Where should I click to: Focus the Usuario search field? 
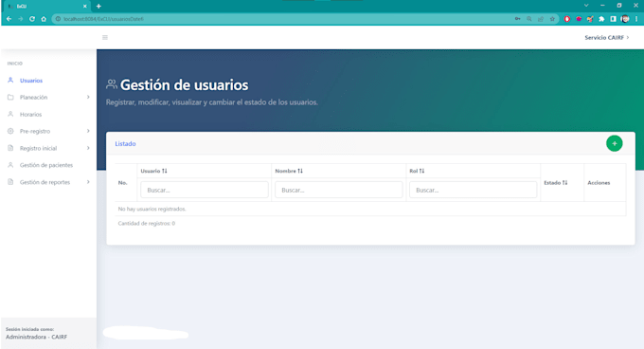coord(205,190)
